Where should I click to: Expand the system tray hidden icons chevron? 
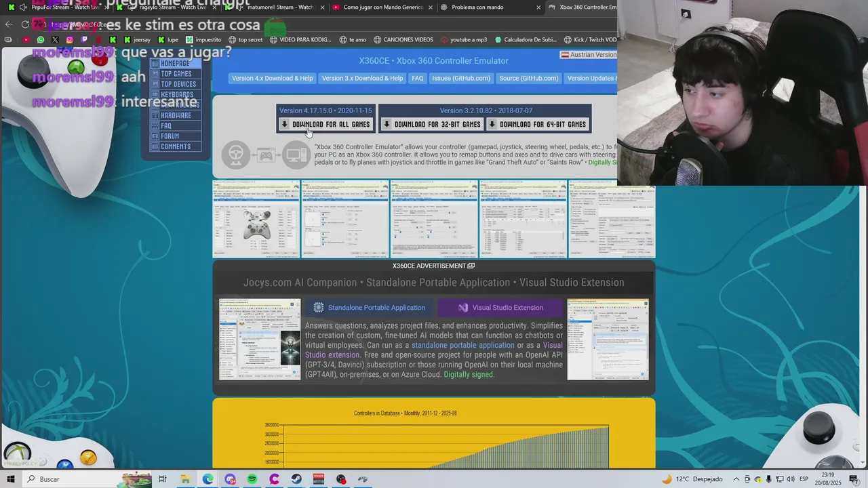pyautogui.click(x=736, y=479)
